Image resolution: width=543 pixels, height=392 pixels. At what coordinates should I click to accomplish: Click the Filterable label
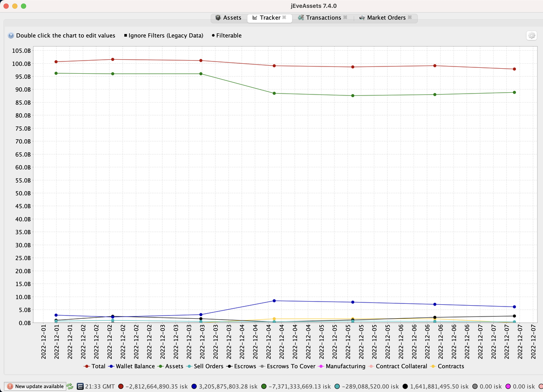click(229, 36)
